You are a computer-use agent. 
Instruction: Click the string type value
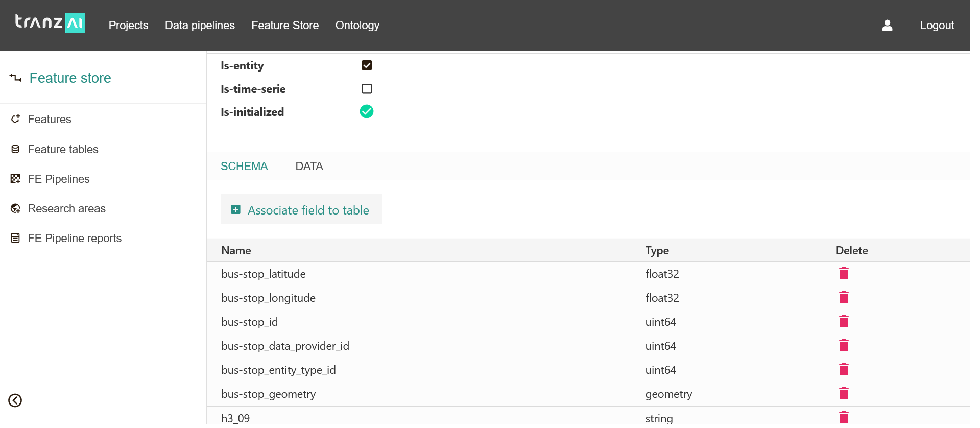pos(659,418)
